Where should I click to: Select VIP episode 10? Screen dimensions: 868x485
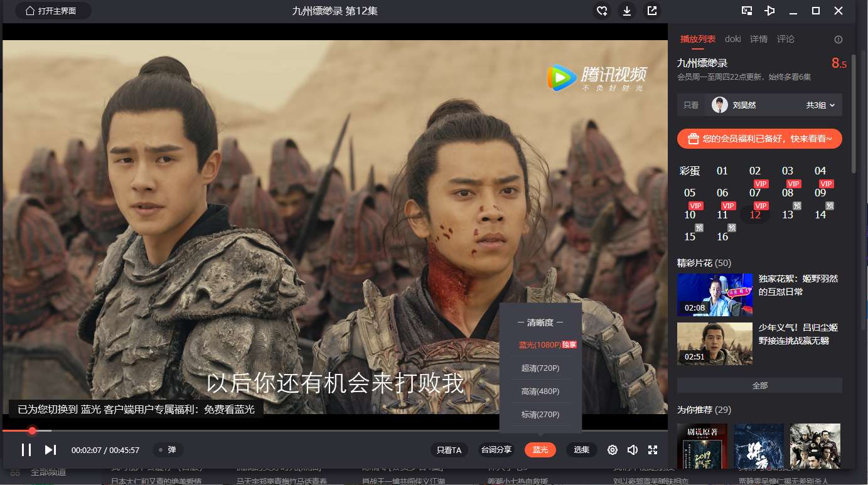(x=690, y=215)
